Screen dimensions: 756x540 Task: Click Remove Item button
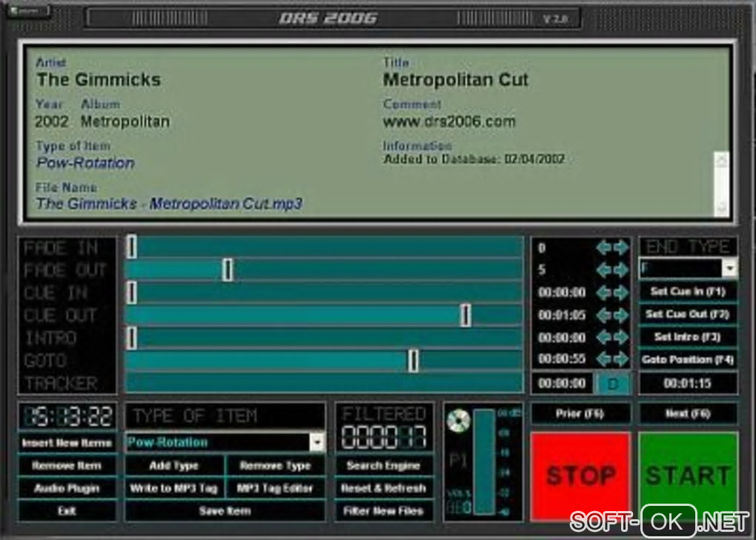click(67, 466)
